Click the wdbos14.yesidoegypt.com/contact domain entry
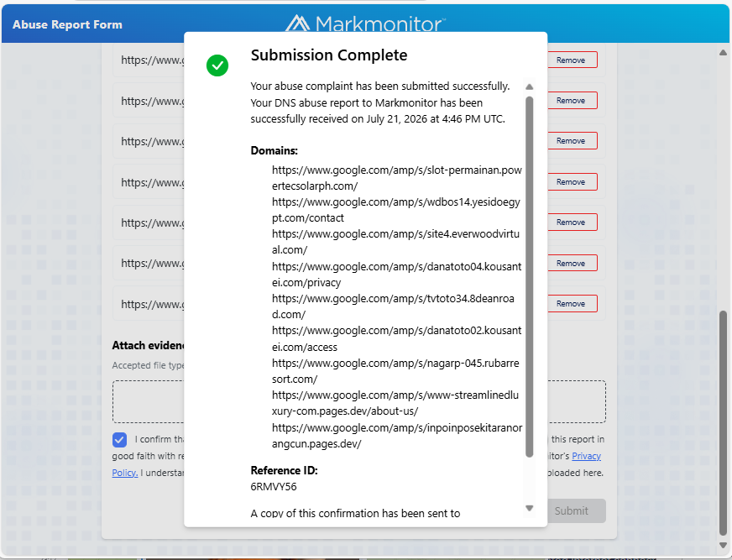Viewport: 732px width, 560px height. point(396,210)
